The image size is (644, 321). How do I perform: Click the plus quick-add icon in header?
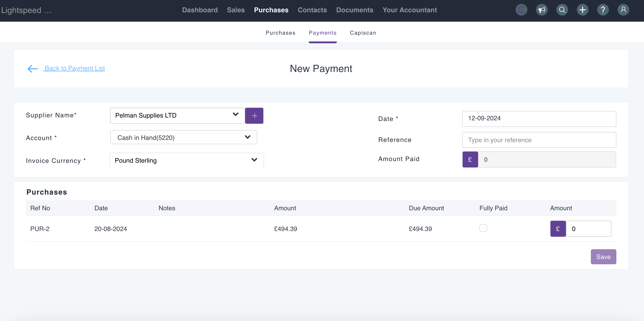pos(583,10)
